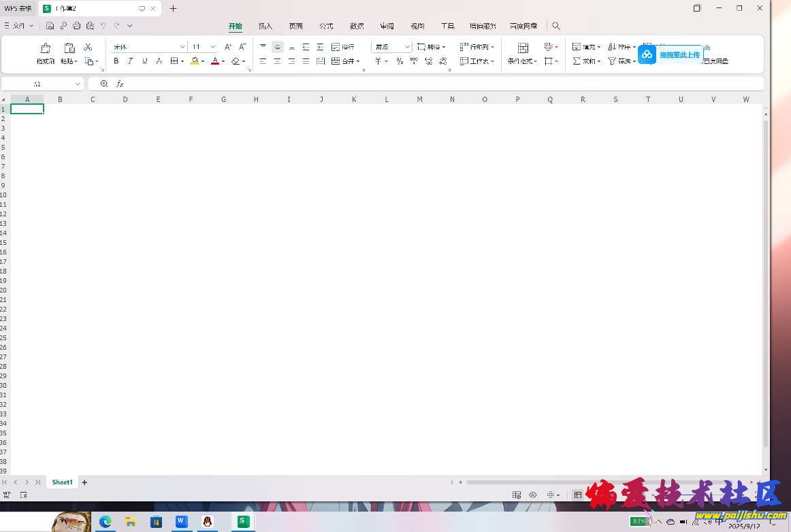
Task: Switch to the 插入 (Insert) tab
Action: 265,26
